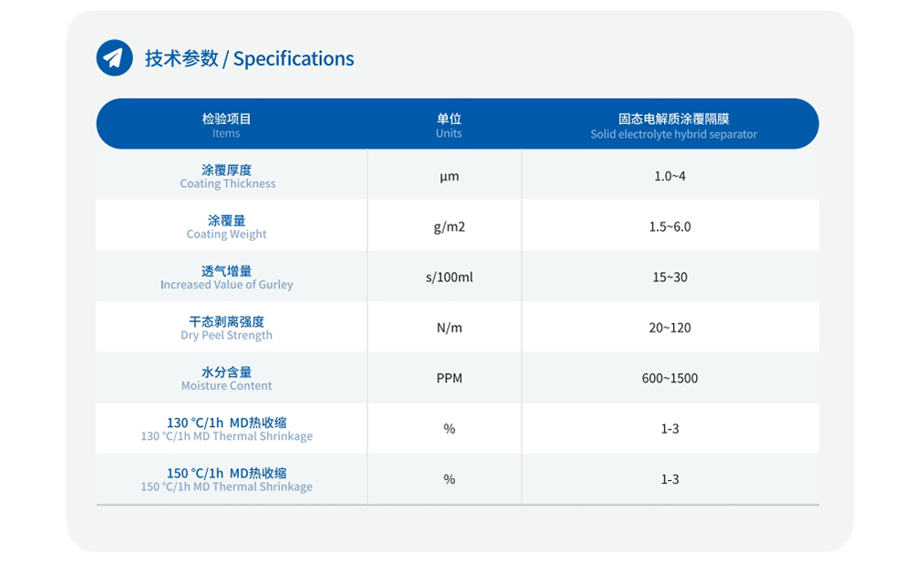Select the 检验项目 Items column header
Image resolution: width=924 pixels, height=563 pixels.
[x=226, y=125]
